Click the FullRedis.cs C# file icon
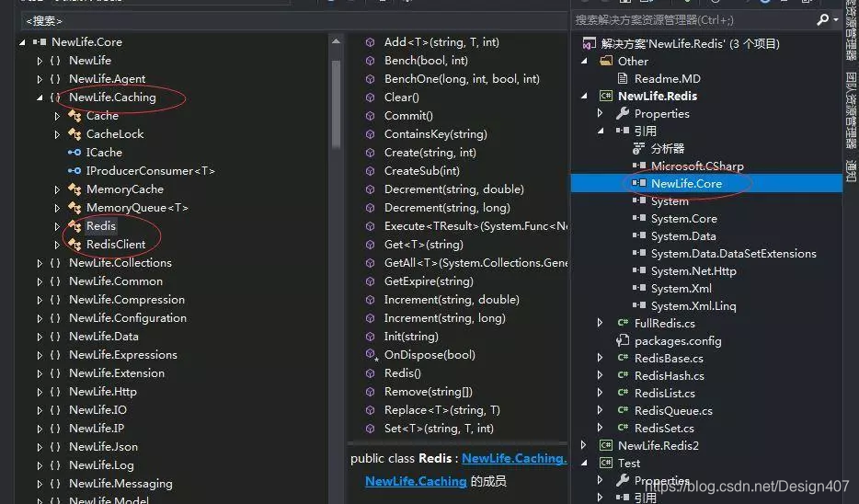Viewport: 859px width, 504px height. pos(623,323)
